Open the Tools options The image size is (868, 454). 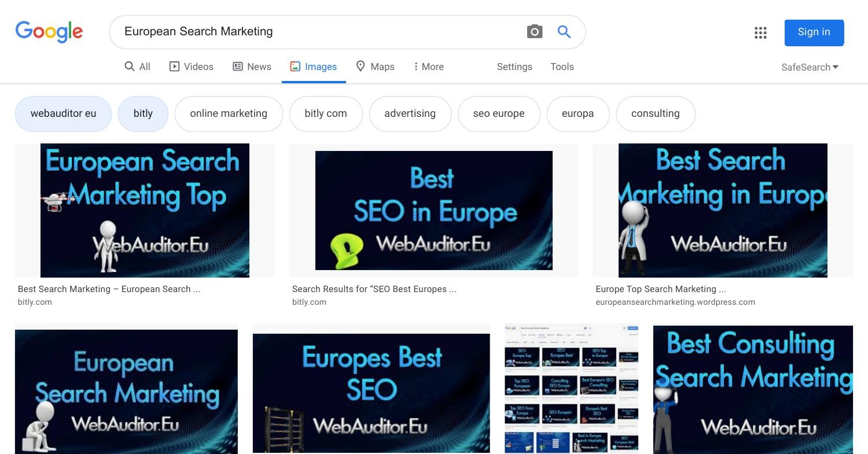562,67
